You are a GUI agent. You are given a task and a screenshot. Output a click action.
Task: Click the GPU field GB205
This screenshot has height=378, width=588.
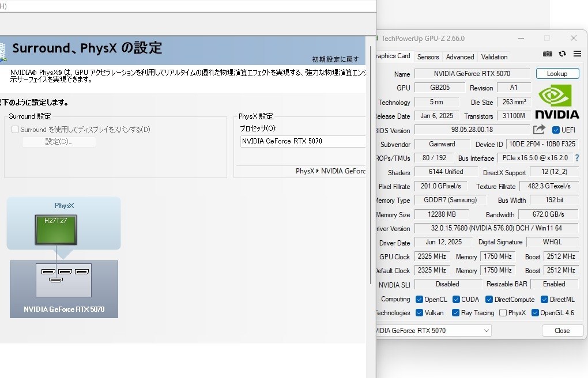pos(440,88)
